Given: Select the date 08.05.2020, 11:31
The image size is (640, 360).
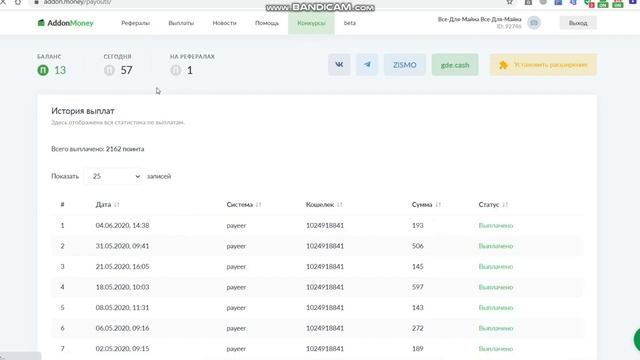Looking at the screenshot, I should point(122,308).
